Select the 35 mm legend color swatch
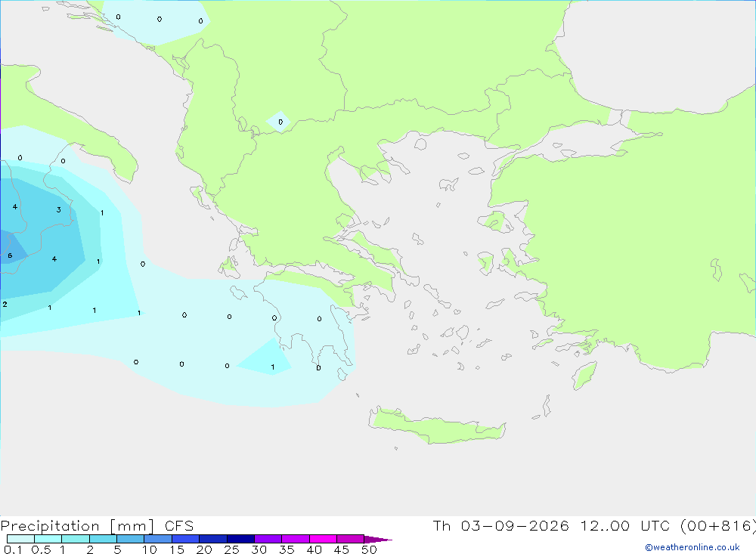Screen dimensions: 756x554 click(296, 539)
